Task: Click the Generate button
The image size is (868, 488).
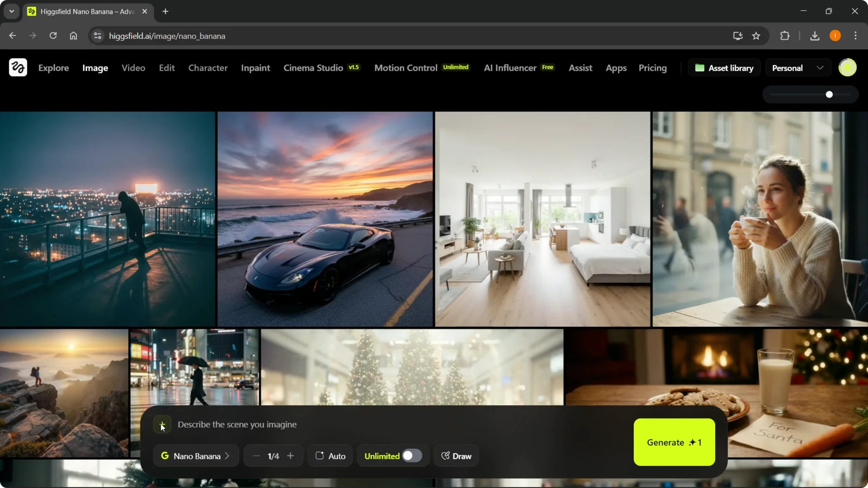Action: [x=674, y=442]
